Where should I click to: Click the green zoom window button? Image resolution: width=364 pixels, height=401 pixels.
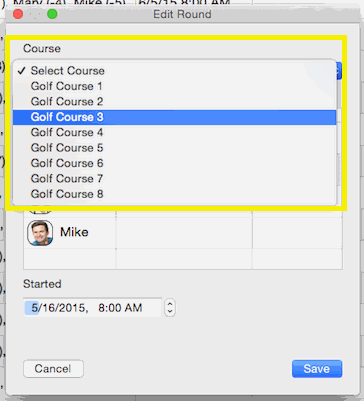point(52,14)
